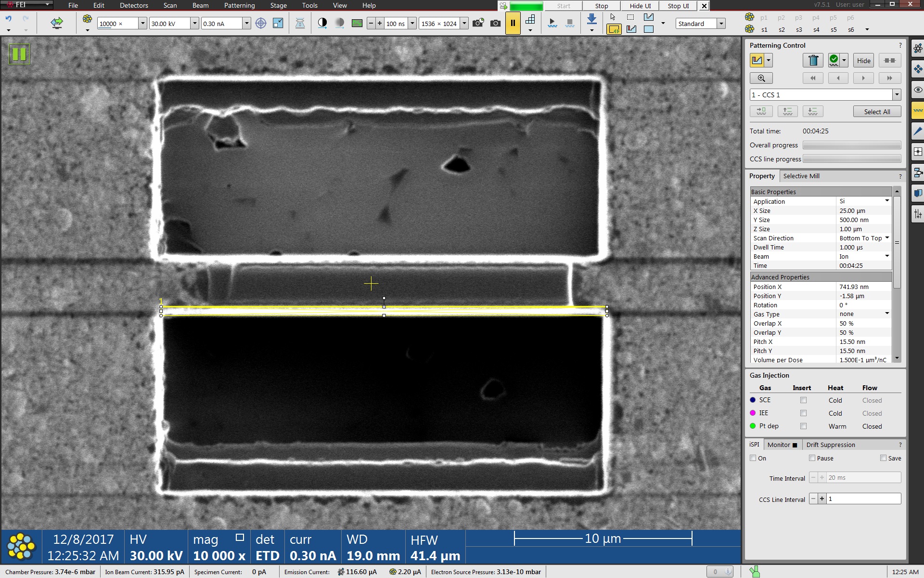Delete pattern with the trash icon

click(x=813, y=60)
